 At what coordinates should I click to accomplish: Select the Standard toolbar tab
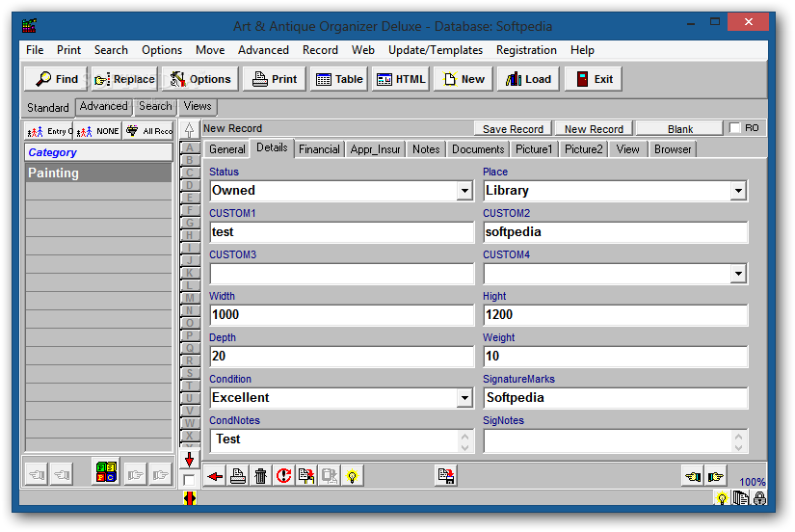(x=48, y=108)
